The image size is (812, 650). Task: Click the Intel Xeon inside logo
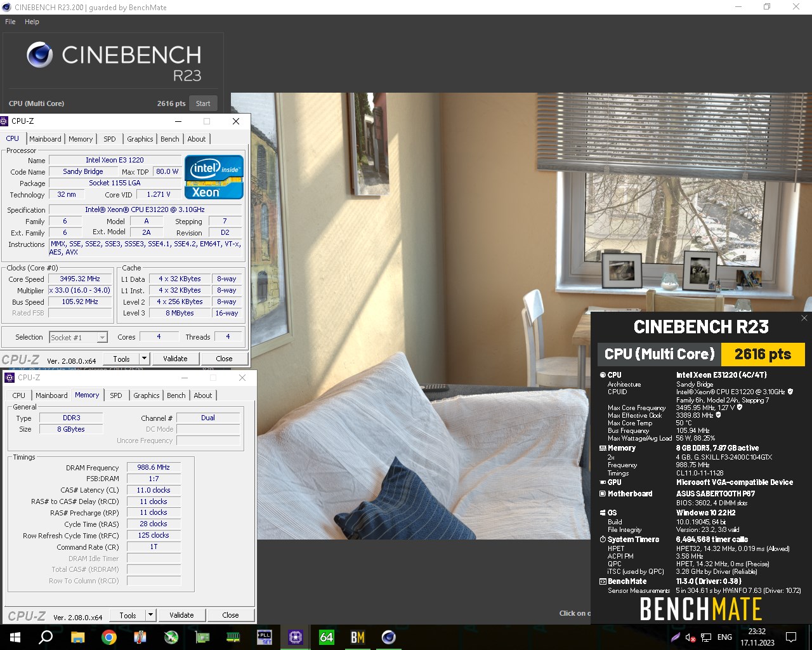coord(214,177)
